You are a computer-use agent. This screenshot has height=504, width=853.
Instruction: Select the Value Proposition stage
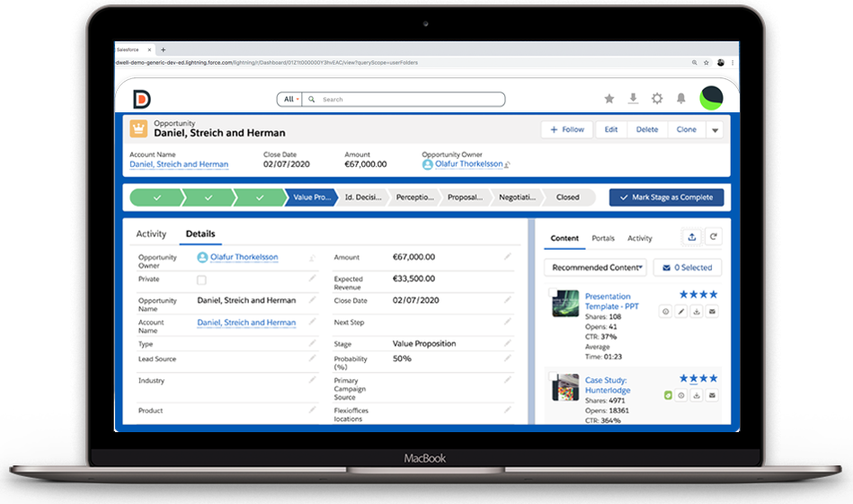tap(312, 198)
